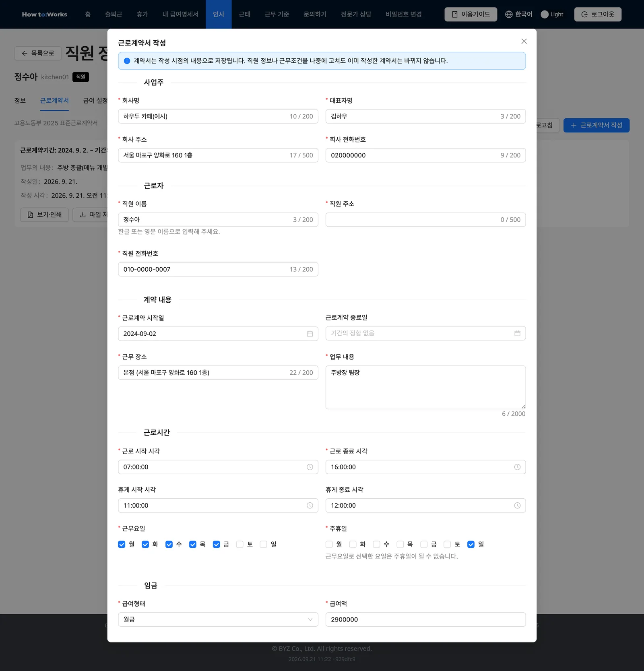The height and width of the screenshot is (671, 644).
Task: Click the blue 근로계약서 작성 button behind the dialog
Action: 596,125
